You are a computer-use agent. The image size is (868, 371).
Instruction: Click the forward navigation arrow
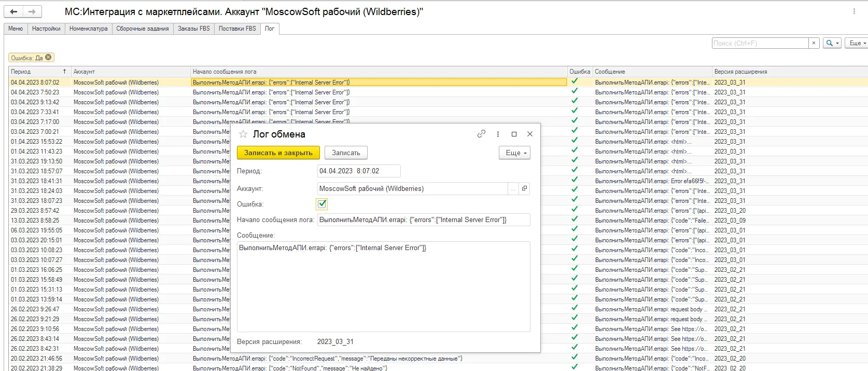point(32,11)
